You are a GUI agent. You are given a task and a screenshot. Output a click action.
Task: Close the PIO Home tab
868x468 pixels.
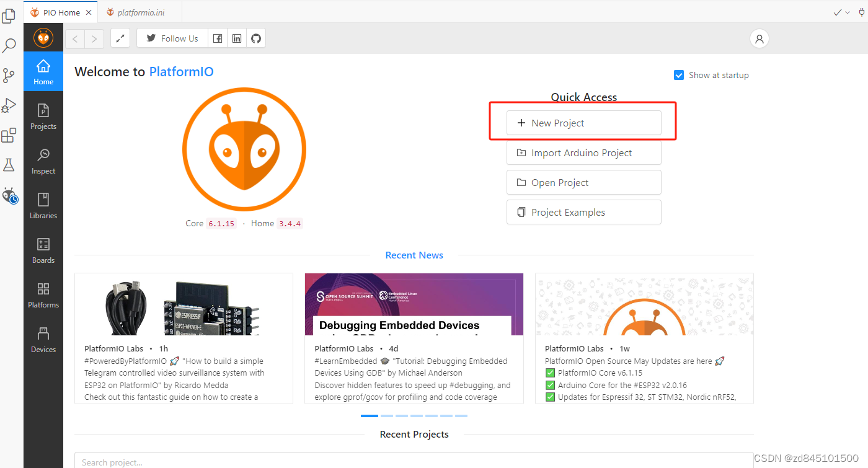[89, 12]
